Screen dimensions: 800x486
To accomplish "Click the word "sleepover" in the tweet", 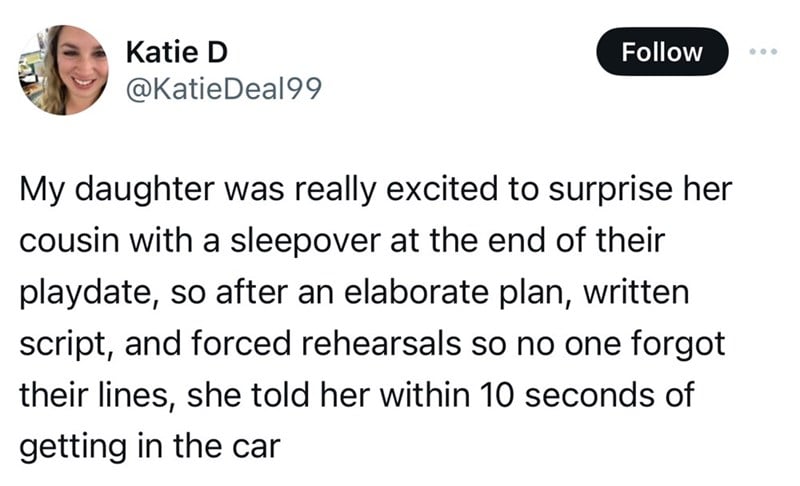I will tap(305, 242).
